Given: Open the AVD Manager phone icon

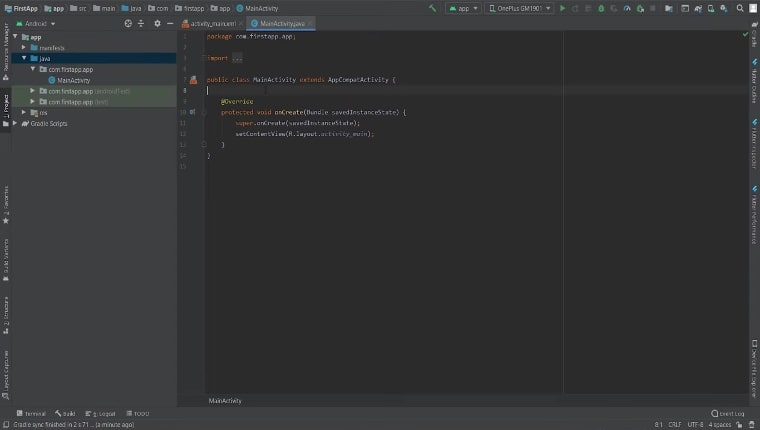Looking at the screenshot, I should tap(711, 8).
